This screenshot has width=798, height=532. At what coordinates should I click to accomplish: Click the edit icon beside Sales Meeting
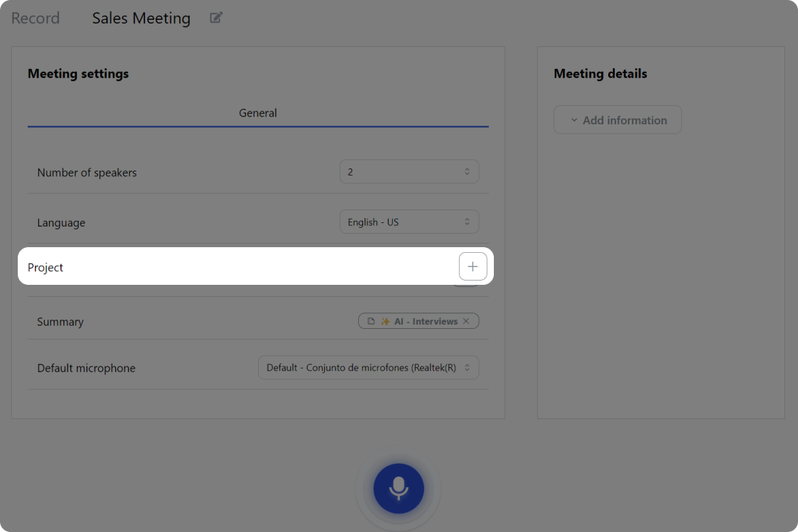pos(216,18)
